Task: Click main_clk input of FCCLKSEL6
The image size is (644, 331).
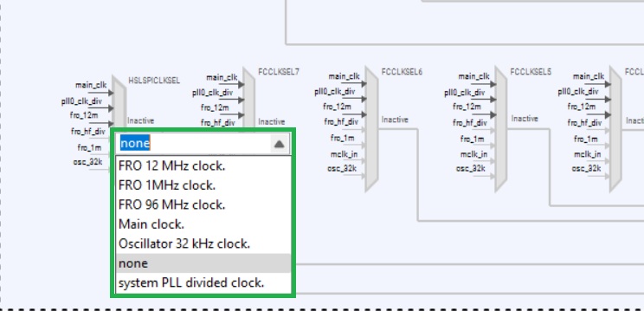Action: (345, 76)
